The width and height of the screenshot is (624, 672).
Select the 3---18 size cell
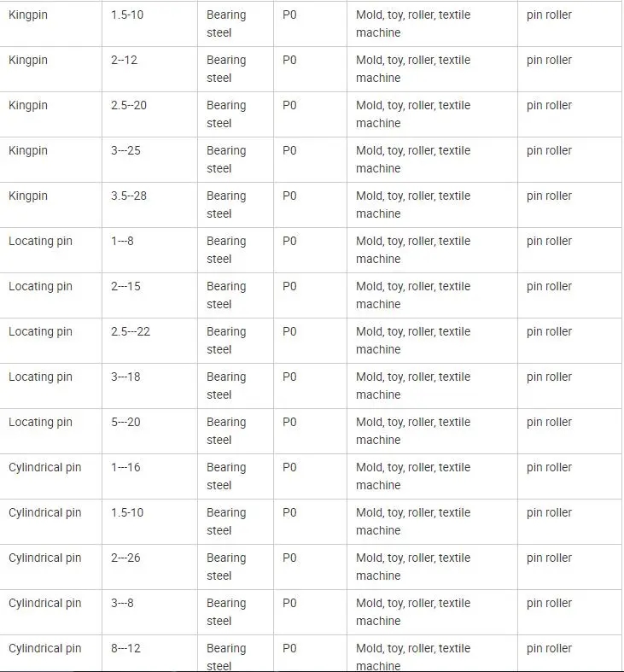(x=126, y=377)
